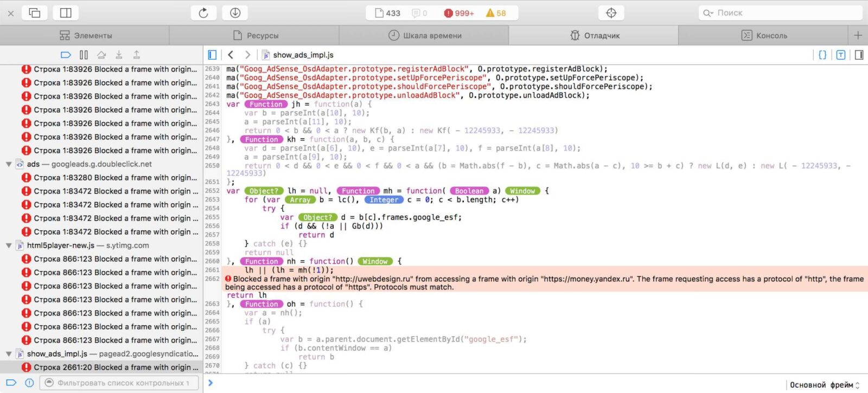The image size is (868, 393).
Task: Click error icon of Строка 1:83280 row
Action: 26,178
